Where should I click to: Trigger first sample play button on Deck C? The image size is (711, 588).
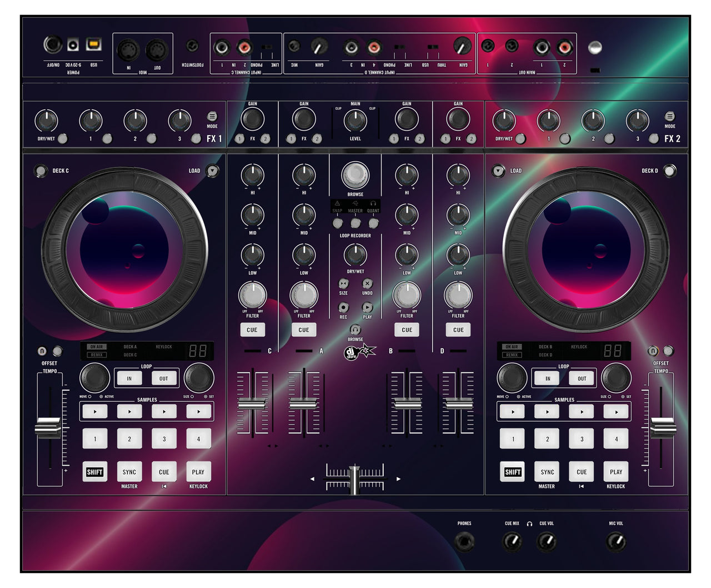click(x=95, y=412)
